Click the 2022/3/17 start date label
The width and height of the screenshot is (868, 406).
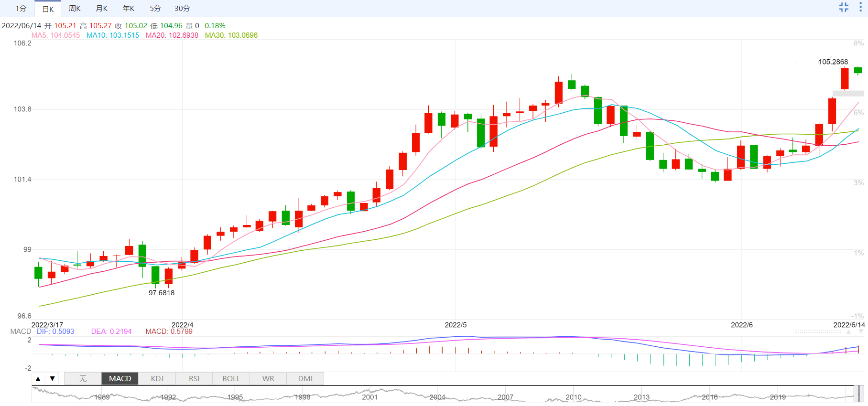coord(47,325)
